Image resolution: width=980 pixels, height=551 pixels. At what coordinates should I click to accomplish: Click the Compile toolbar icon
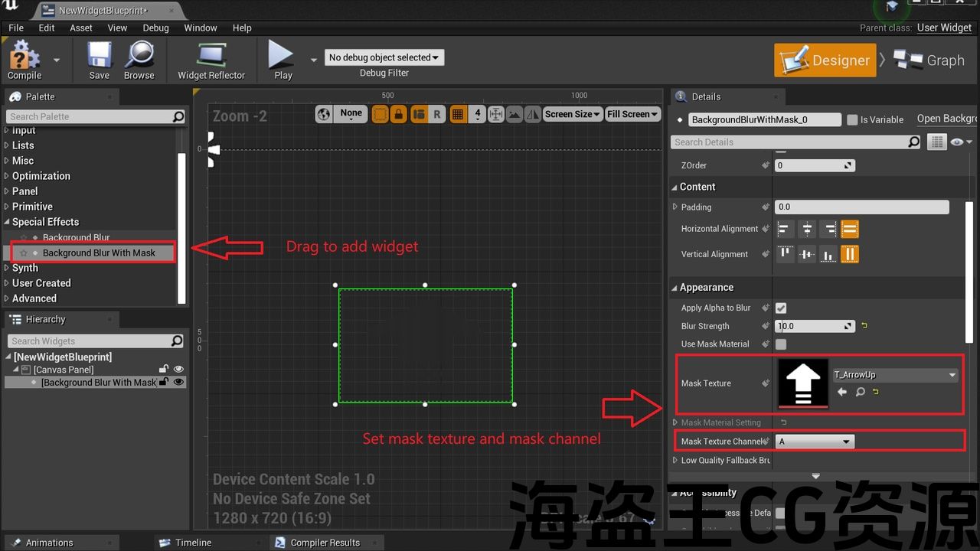[x=24, y=59]
